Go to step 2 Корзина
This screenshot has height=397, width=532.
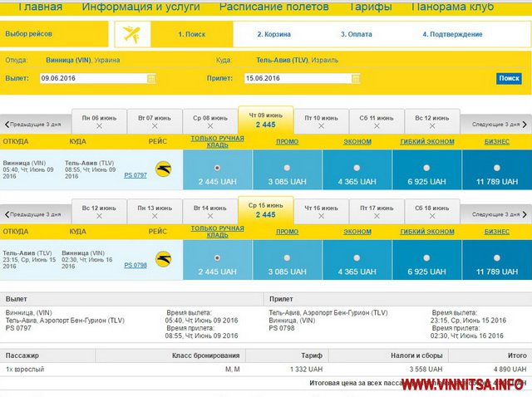click(273, 34)
